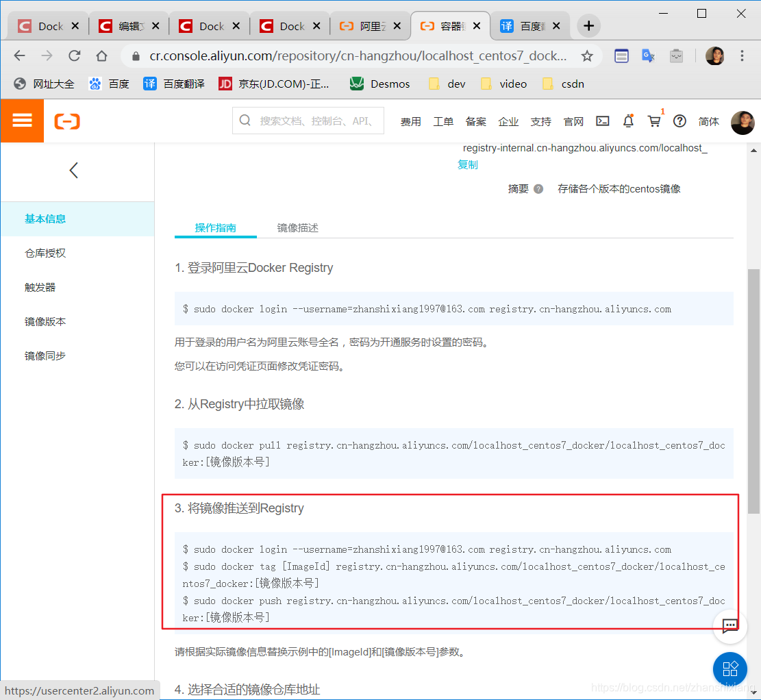761x700 pixels.
Task: Click the Aliyun logo icon
Action: click(67, 121)
